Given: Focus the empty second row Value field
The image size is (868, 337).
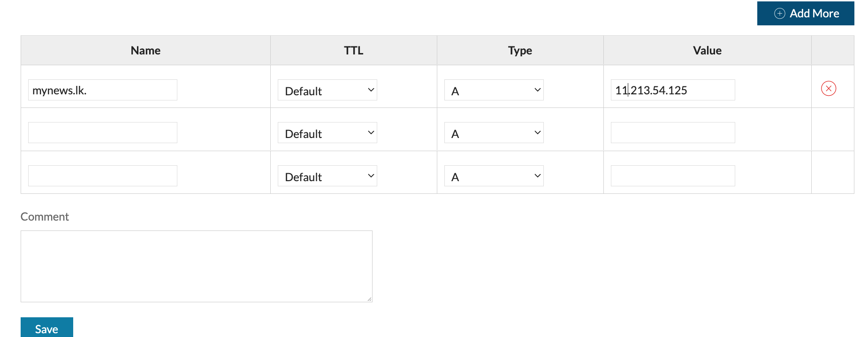Looking at the screenshot, I should [x=673, y=133].
